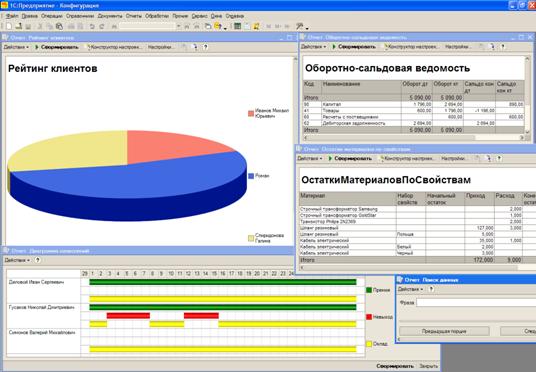Click the wrench tools icon in main toolbar

(x=299, y=26)
